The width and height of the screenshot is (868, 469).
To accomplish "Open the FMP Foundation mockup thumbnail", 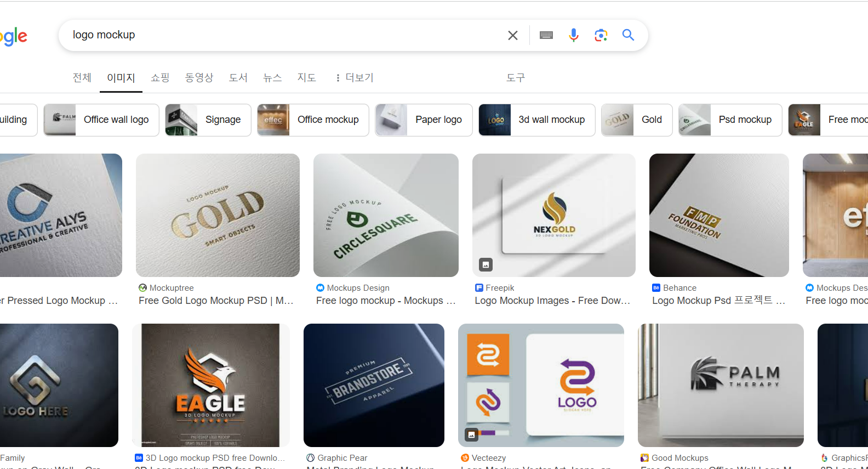I will (x=719, y=215).
